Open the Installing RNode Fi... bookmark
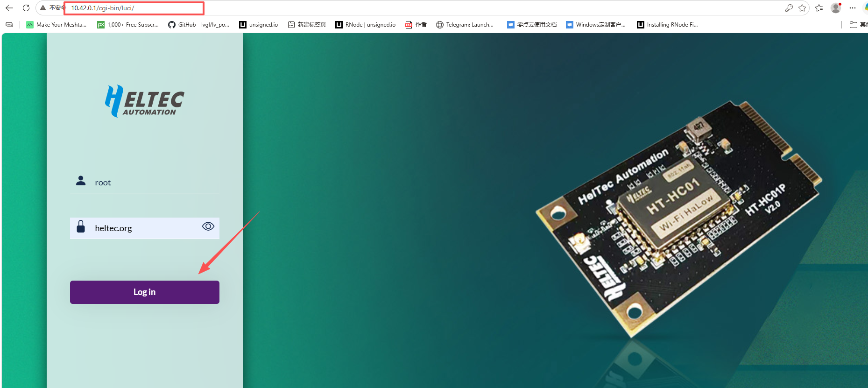This screenshot has height=388, width=868. [x=667, y=25]
